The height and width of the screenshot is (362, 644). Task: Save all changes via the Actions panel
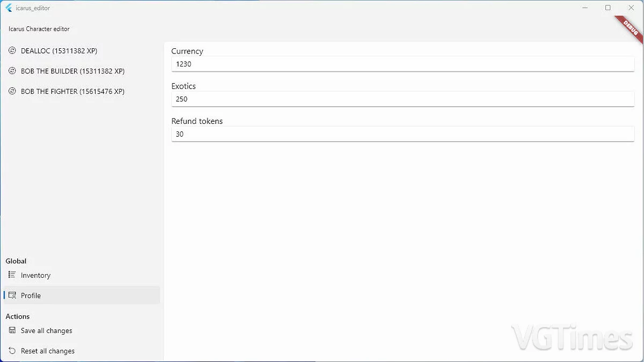pyautogui.click(x=47, y=330)
